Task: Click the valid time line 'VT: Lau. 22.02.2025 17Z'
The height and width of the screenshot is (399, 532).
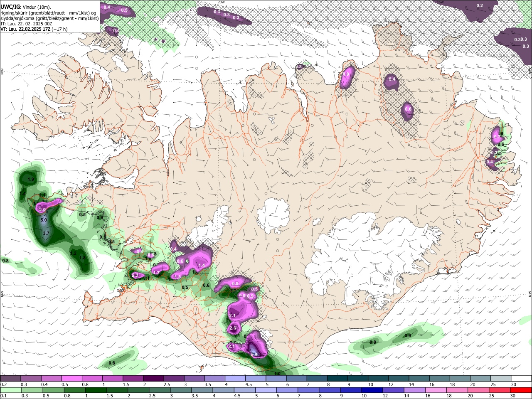Action: click(x=26, y=29)
